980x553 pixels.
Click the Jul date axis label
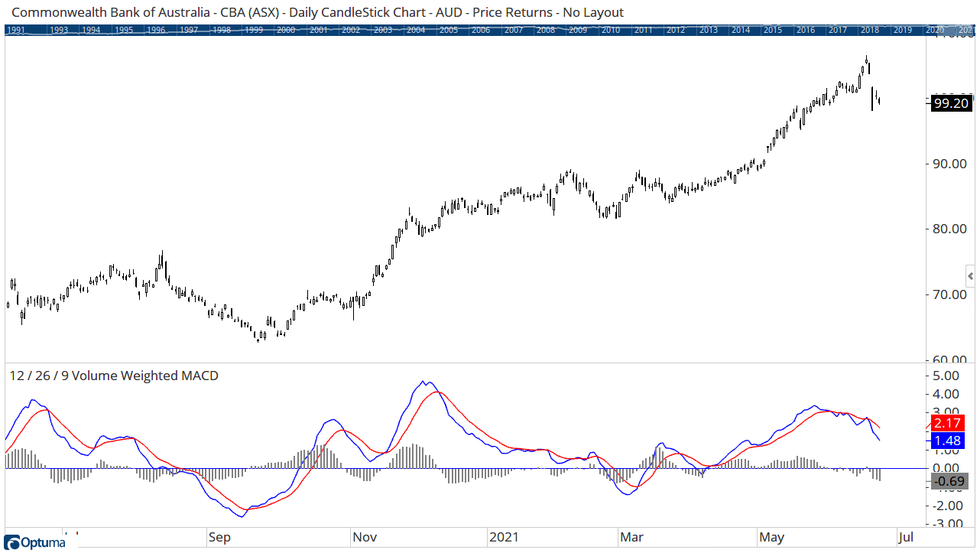pyautogui.click(x=905, y=538)
